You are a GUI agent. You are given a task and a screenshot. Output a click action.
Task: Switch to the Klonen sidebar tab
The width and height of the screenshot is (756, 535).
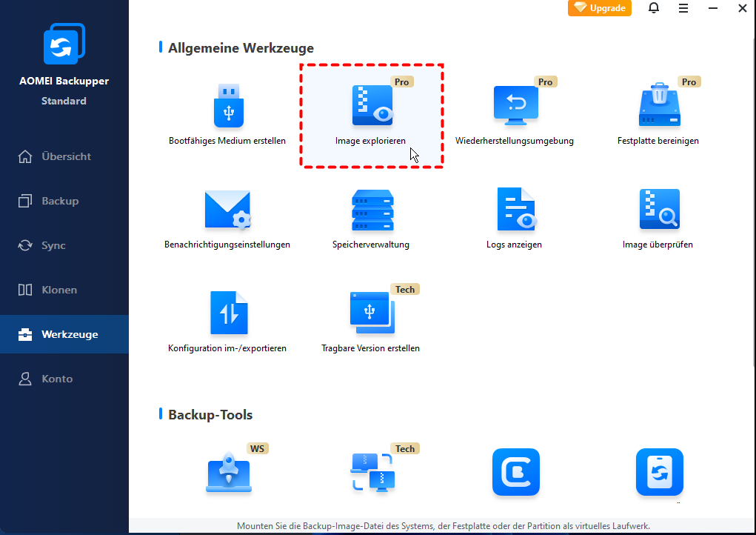[64, 290]
